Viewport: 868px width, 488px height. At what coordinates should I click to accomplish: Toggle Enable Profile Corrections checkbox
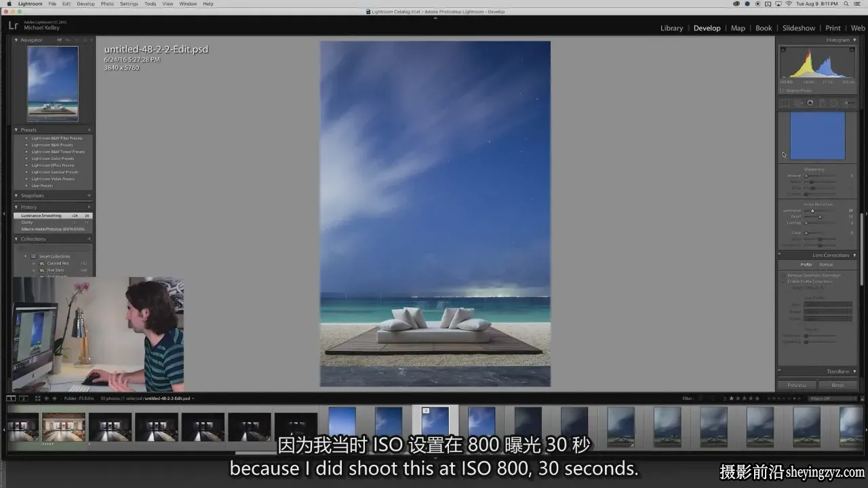pos(784,281)
